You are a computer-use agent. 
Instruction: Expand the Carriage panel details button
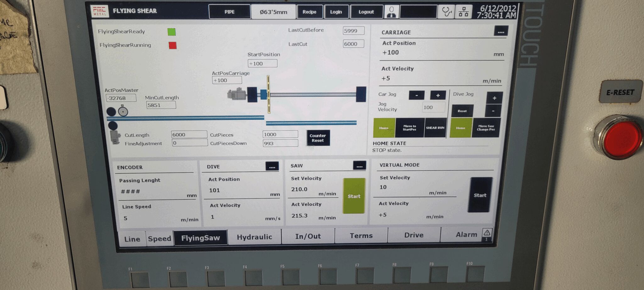pos(501,31)
